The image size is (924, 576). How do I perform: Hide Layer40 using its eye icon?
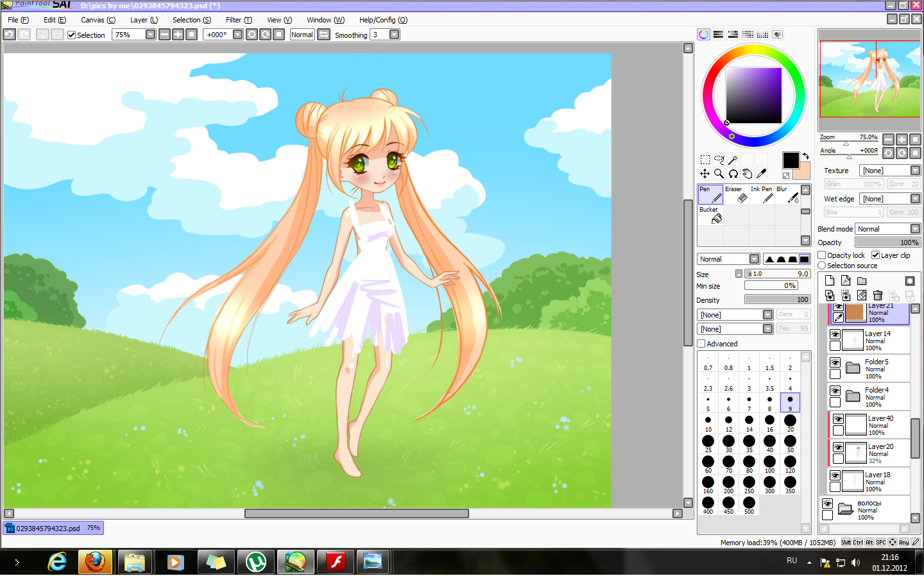(838, 419)
